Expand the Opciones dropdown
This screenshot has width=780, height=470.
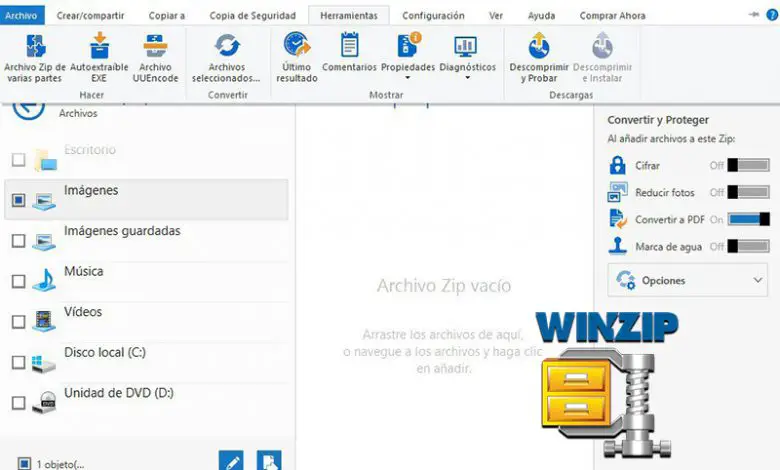pos(687,281)
